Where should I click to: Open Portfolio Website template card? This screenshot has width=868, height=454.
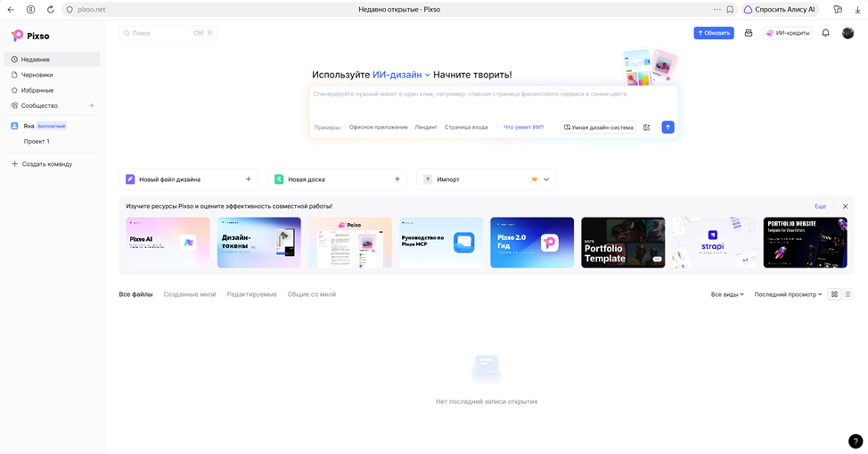806,243
